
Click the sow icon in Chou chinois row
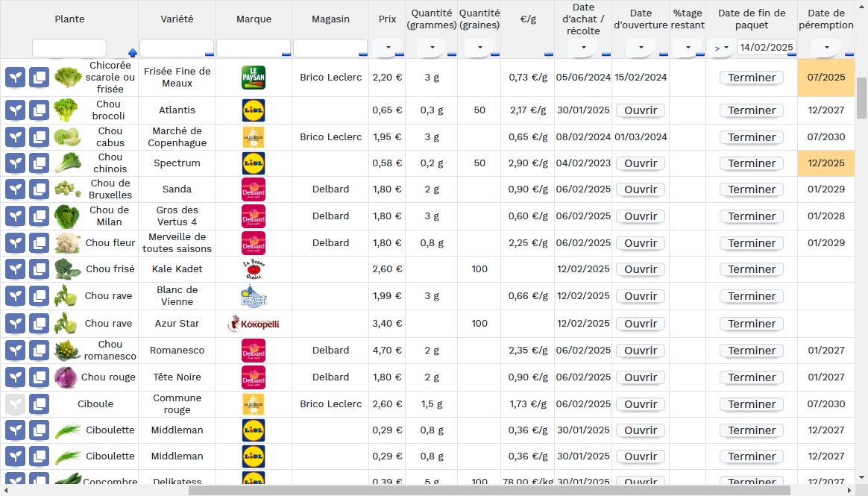(x=16, y=163)
